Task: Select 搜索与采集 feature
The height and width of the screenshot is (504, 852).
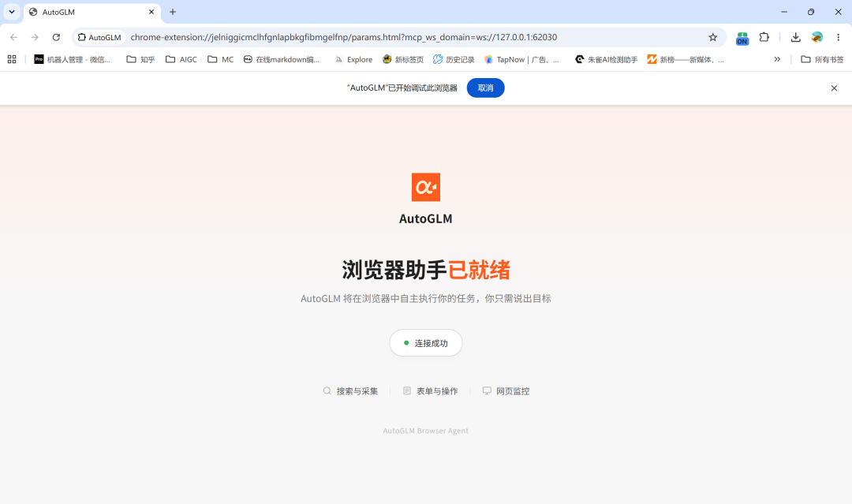Action: [x=350, y=391]
